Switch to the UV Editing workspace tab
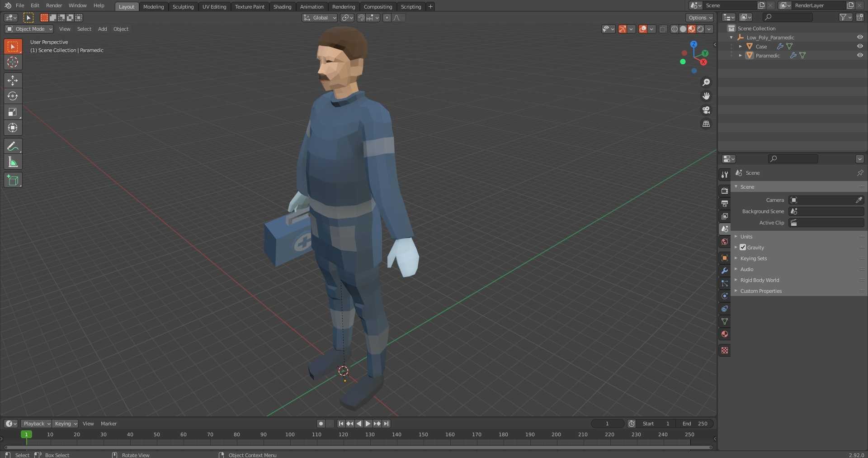Viewport: 868px width, 458px height. coord(214,7)
